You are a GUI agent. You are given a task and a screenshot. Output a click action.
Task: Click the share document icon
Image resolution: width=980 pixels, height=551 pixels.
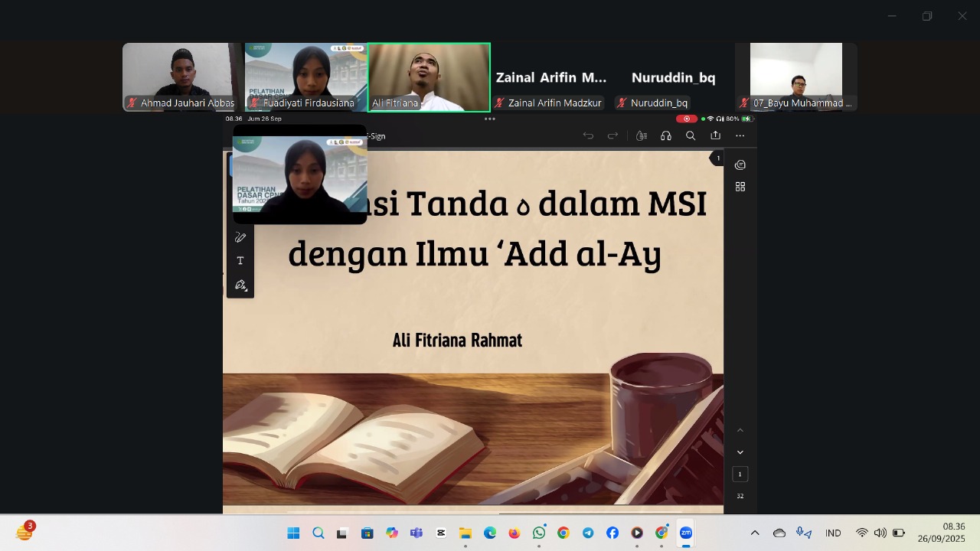(x=715, y=136)
